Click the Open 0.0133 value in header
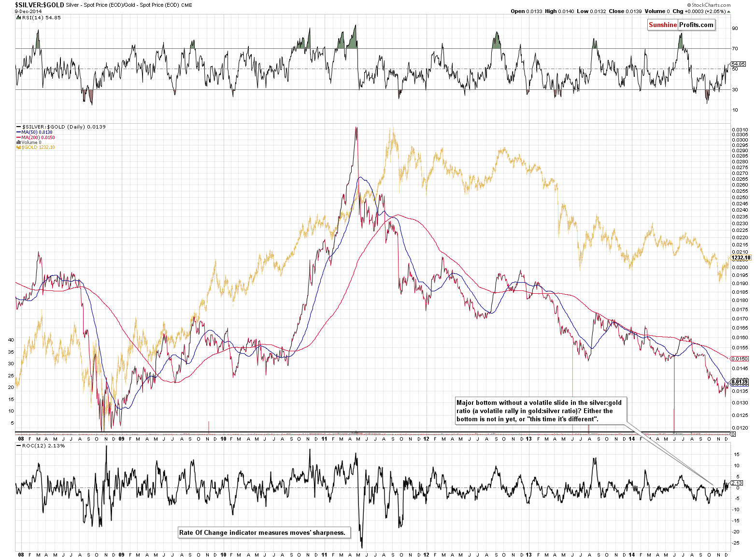 [x=527, y=11]
